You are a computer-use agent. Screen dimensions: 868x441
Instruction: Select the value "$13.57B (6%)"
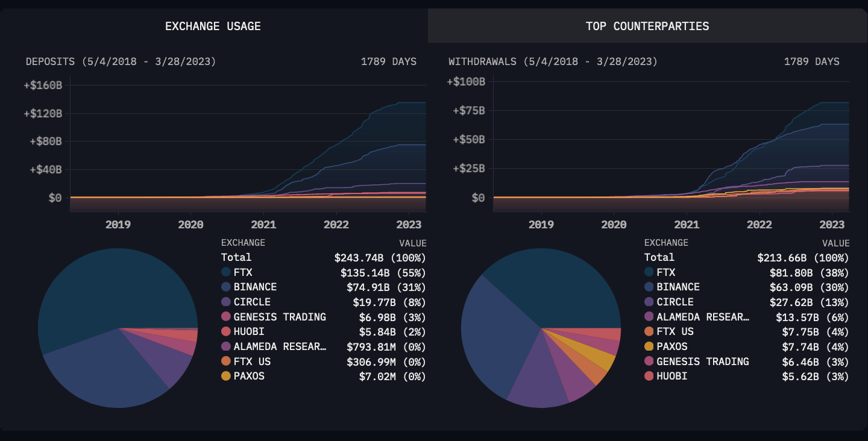point(813,317)
